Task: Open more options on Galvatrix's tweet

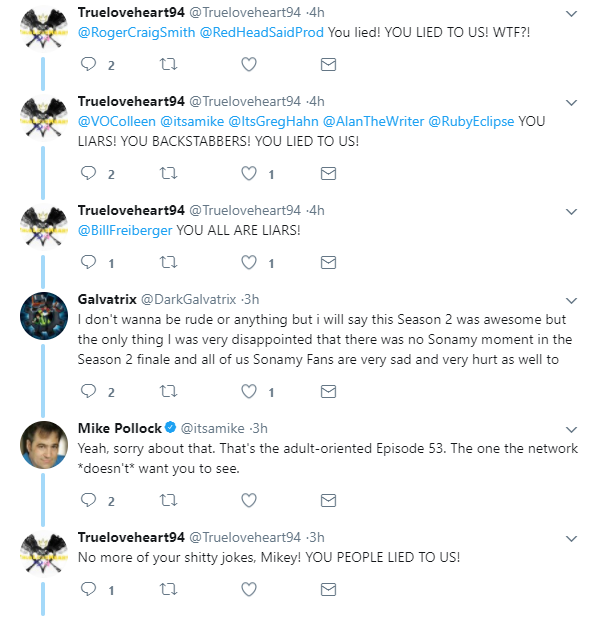Action: click(x=571, y=301)
